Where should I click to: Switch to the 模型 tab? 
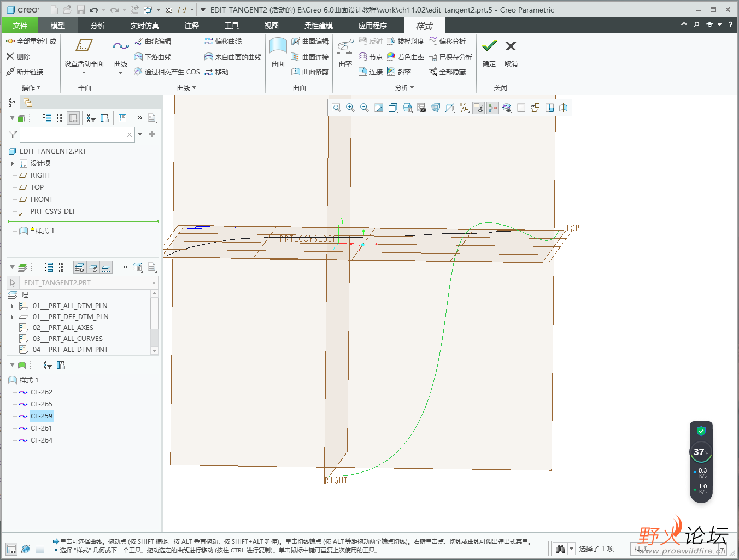(58, 26)
